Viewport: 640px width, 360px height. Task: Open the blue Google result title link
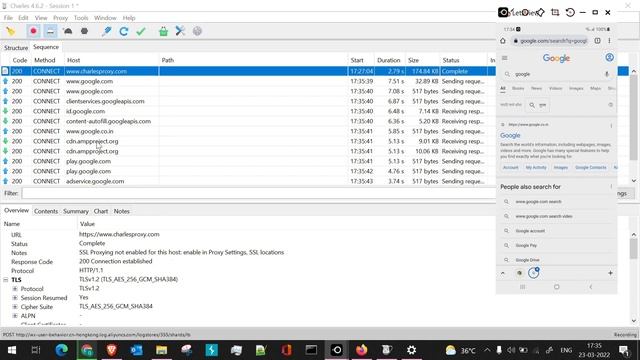[510, 136]
